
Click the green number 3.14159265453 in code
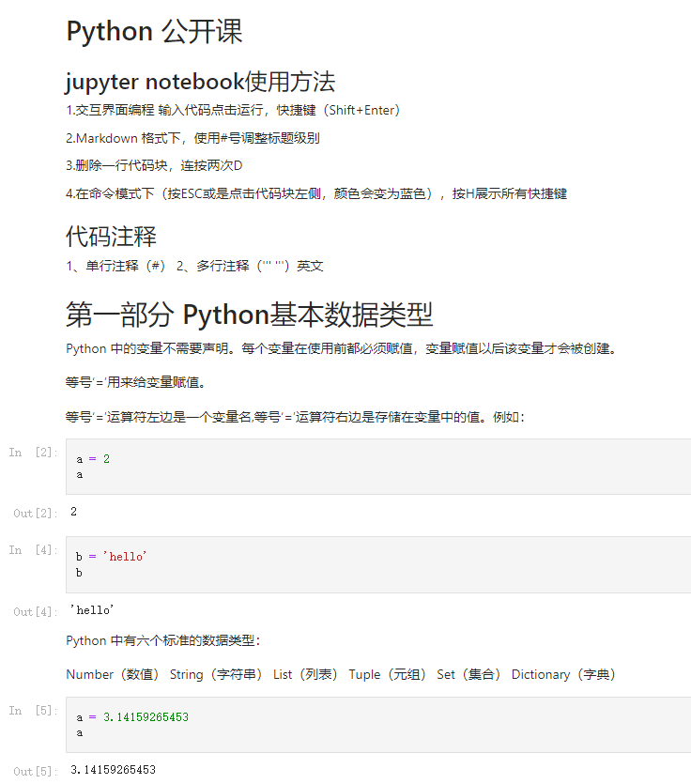point(146,717)
